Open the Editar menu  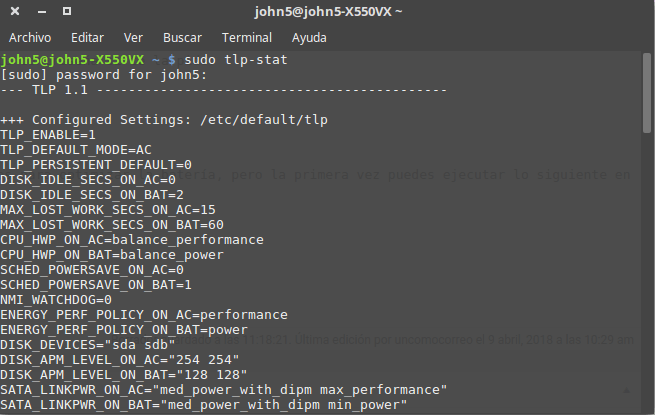[x=87, y=38]
